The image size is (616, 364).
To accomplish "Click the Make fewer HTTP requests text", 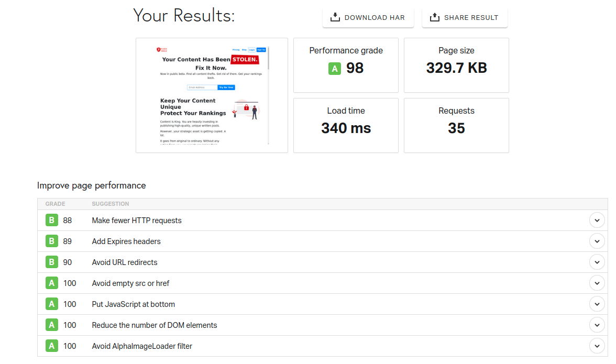I will pyautogui.click(x=137, y=220).
